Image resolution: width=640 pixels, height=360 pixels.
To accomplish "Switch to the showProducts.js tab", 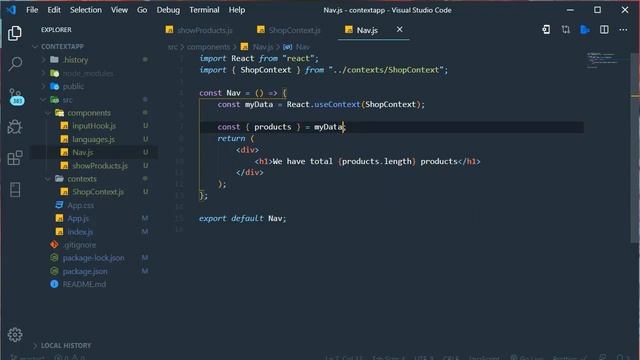I will [x=199, y=30].
